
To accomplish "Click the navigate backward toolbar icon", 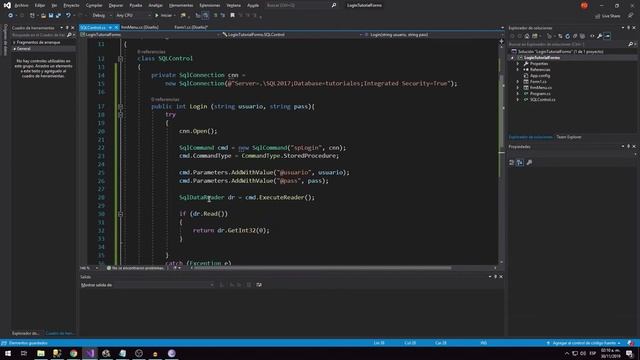I will [x=10, y=16].
